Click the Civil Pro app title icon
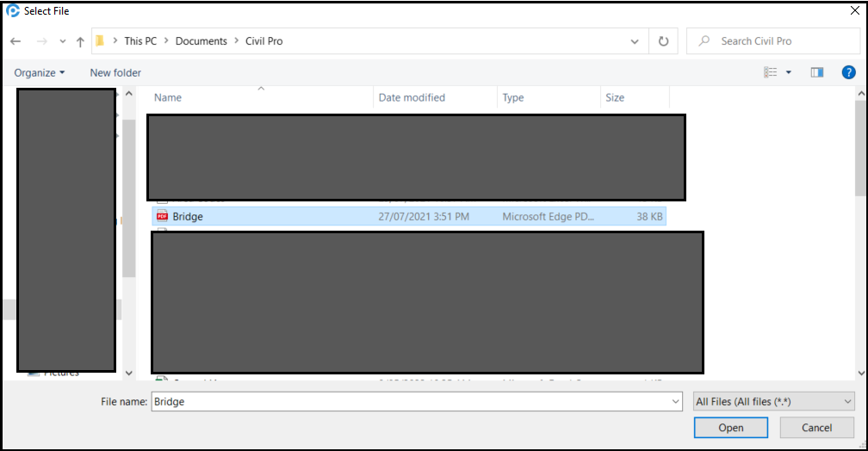Image resolution: width=868 pixels, height=451 pixels. [13, 11]
